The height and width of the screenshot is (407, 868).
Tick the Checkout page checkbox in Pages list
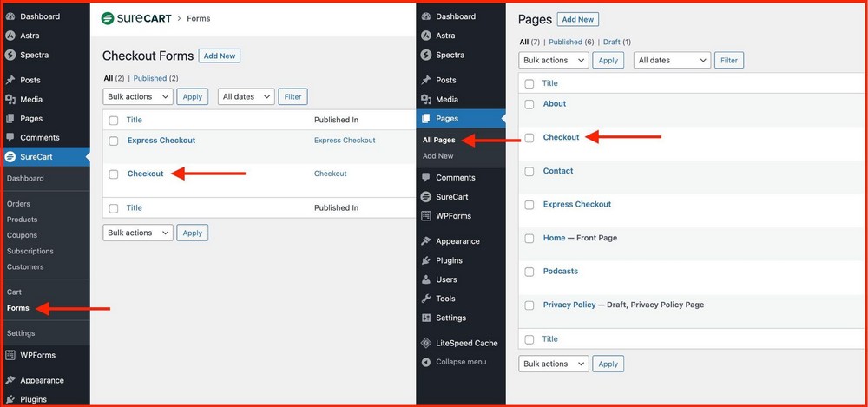[529, 138]
